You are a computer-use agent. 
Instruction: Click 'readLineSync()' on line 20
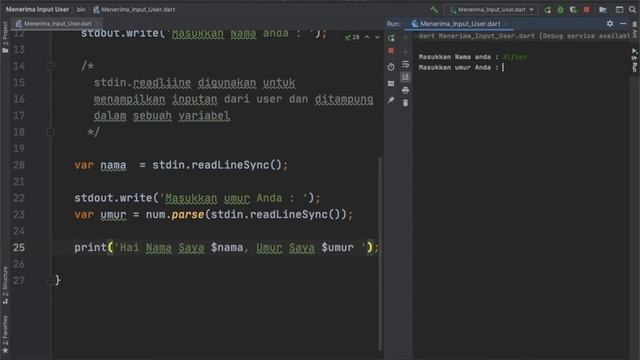(x=236, y=165)
